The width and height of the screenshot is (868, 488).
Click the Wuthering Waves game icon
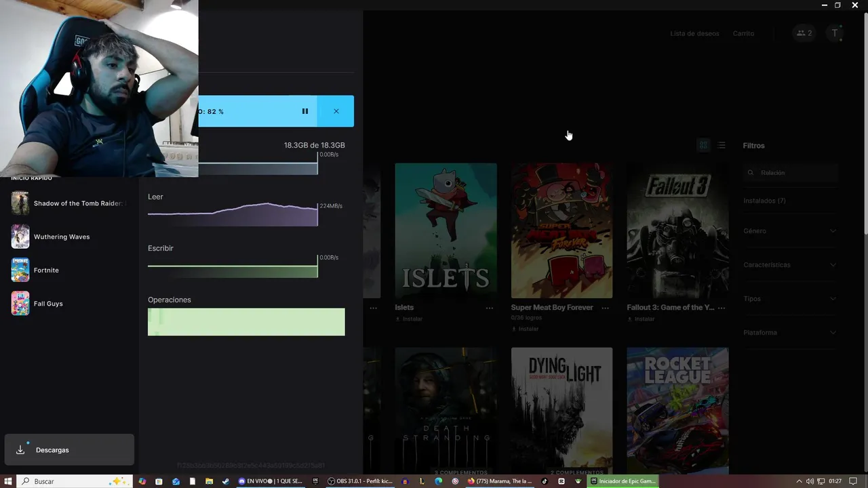(x=20, y=237)
